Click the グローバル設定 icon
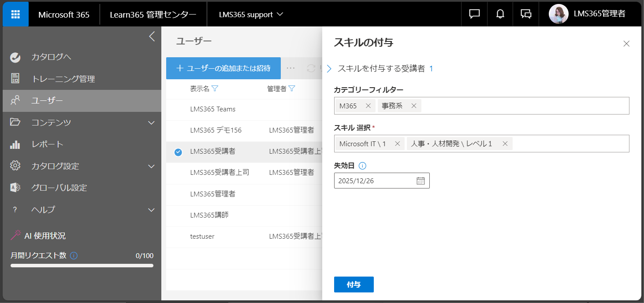The height and width of the screenshot is (303, 644). pyautogui.click(x=15, y=188)
